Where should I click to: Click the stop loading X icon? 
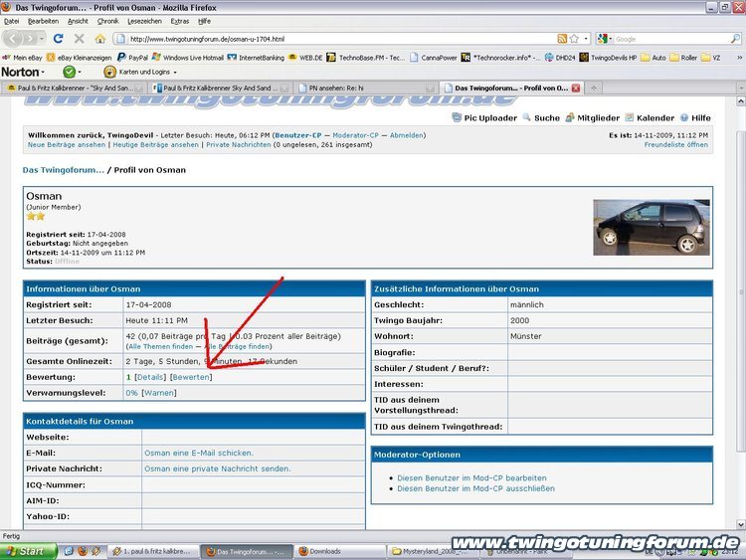pos(80,39)
